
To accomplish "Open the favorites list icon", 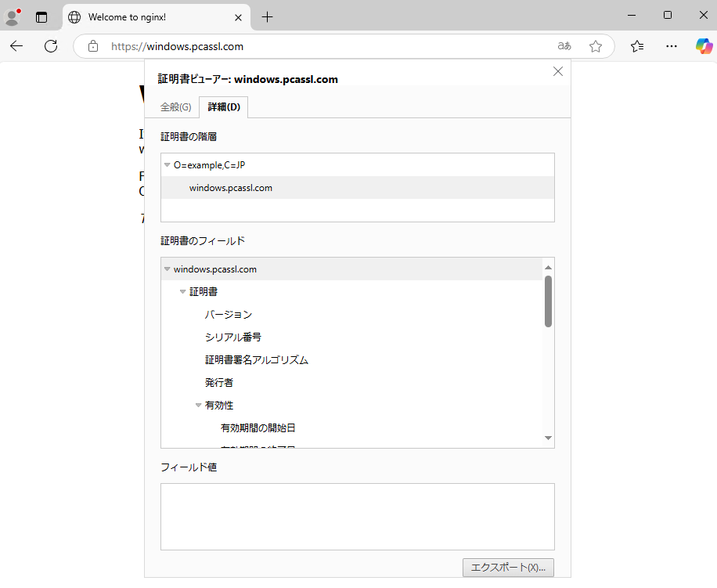I will coord(637,45).
